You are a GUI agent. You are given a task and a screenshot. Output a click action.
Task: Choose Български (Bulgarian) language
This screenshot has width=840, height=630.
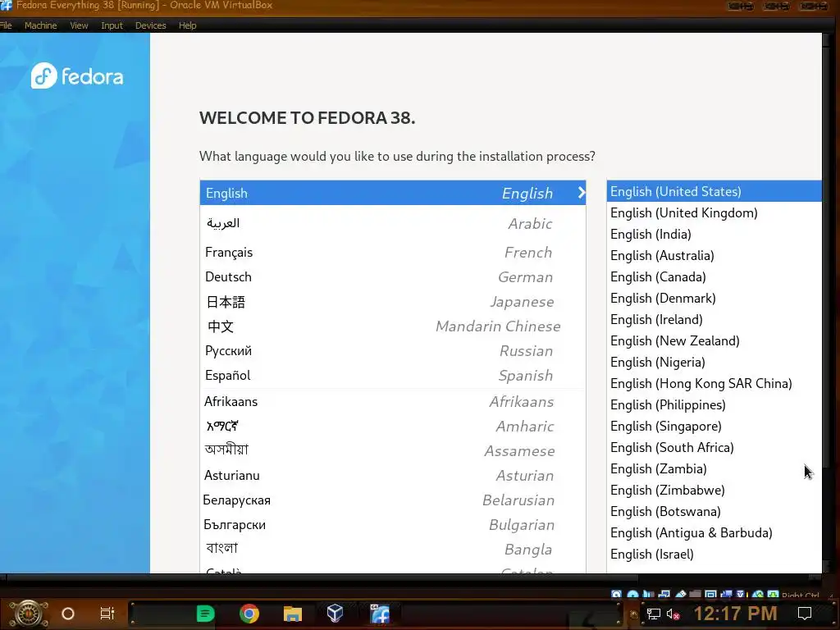pos(393,525)
